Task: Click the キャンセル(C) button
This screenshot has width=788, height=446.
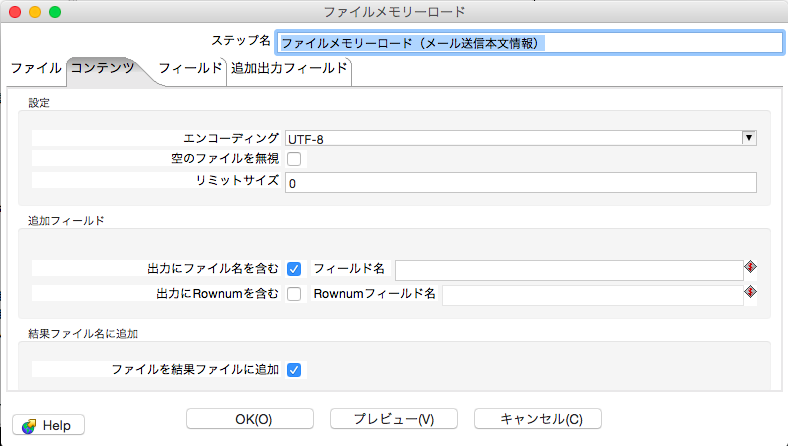Action: 538,419
